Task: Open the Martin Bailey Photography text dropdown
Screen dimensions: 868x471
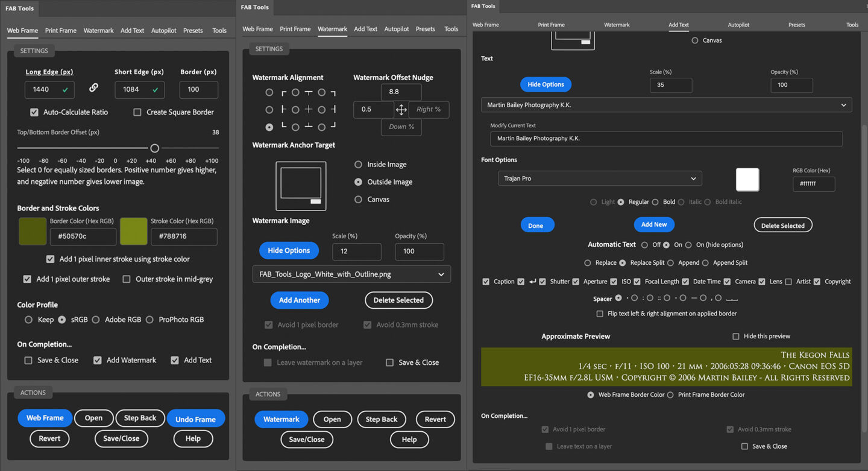Action: pos(666,105)
